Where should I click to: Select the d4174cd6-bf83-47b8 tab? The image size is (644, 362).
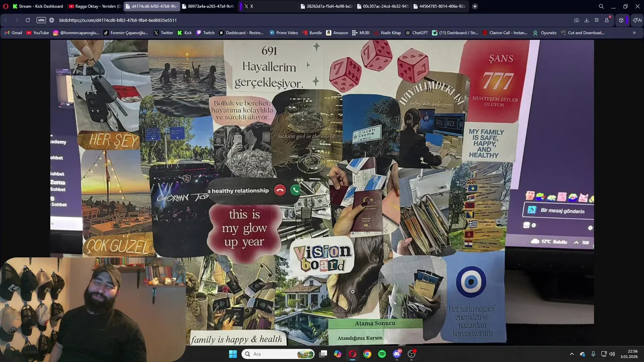coord(151,7)
